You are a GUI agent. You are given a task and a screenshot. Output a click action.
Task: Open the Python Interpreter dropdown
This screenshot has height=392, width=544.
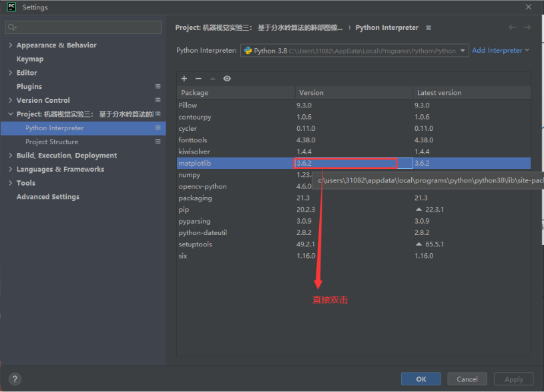pyautogui.click(x=463, y=51)
